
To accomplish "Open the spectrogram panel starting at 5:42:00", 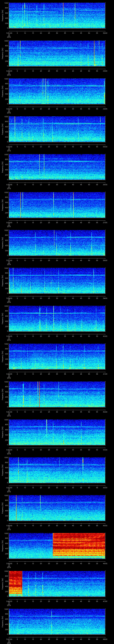I will click(x=57, y=432).
